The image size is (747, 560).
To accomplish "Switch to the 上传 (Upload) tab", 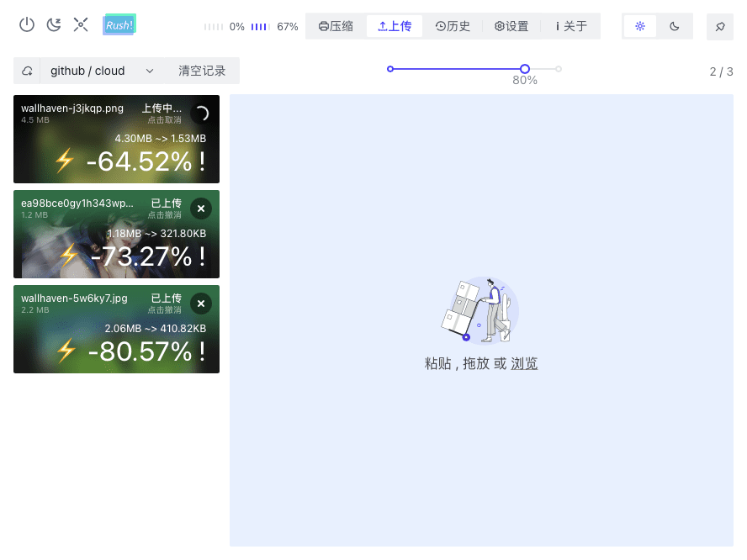I will (395, 26).
